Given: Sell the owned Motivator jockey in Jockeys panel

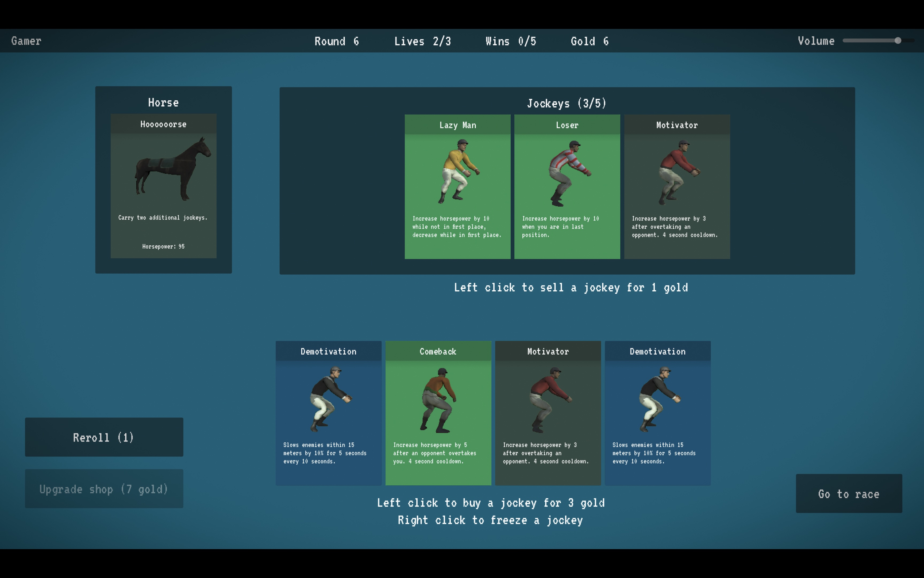Looking at the screenshot, I should point(677,187).
